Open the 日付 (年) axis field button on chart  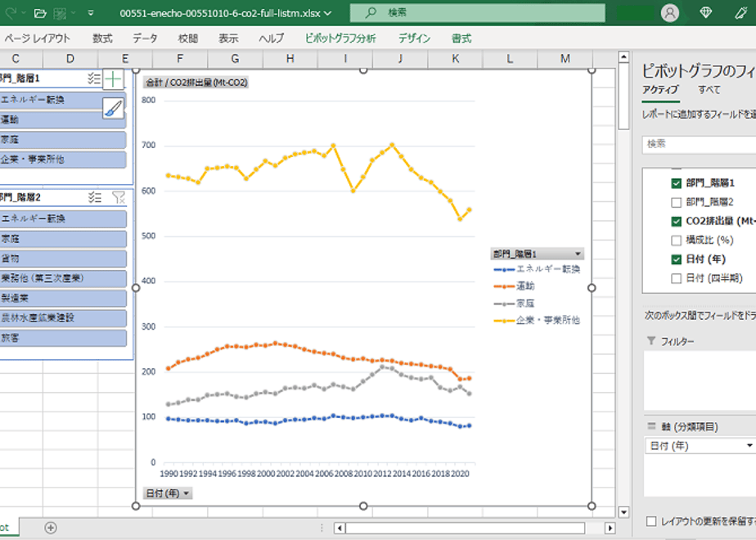[x=168, y=493]
